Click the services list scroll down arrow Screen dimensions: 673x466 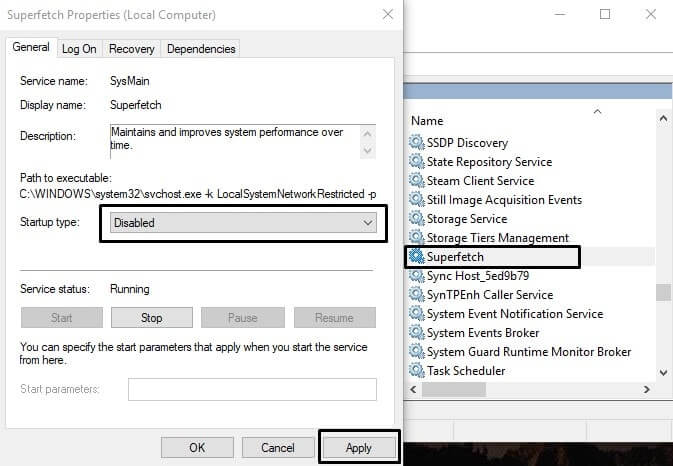coord(663,372)
